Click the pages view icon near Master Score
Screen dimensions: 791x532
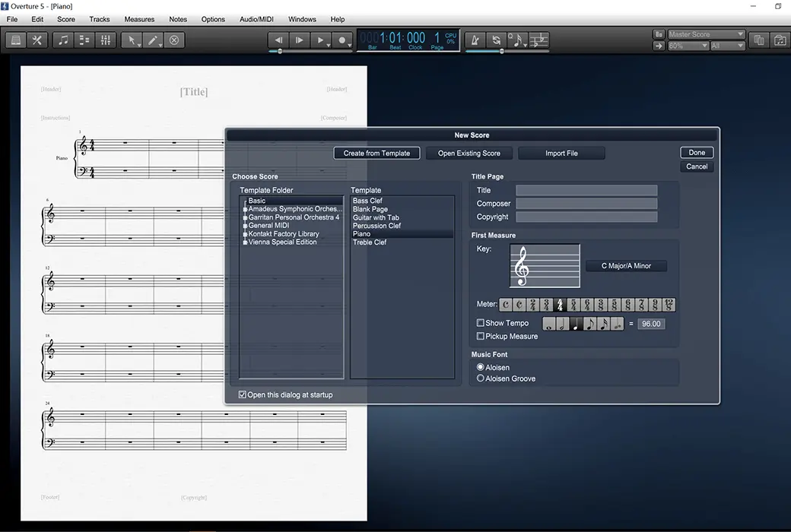[759, 40]
